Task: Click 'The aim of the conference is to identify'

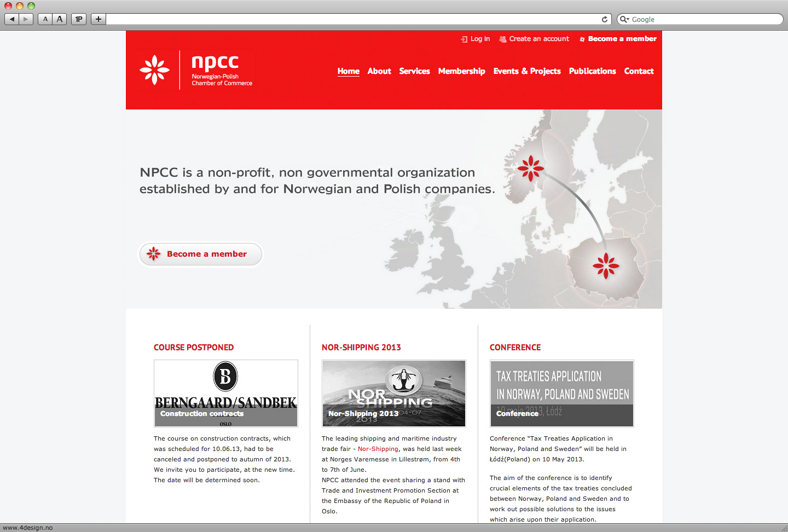Action: tap(551, 478)
